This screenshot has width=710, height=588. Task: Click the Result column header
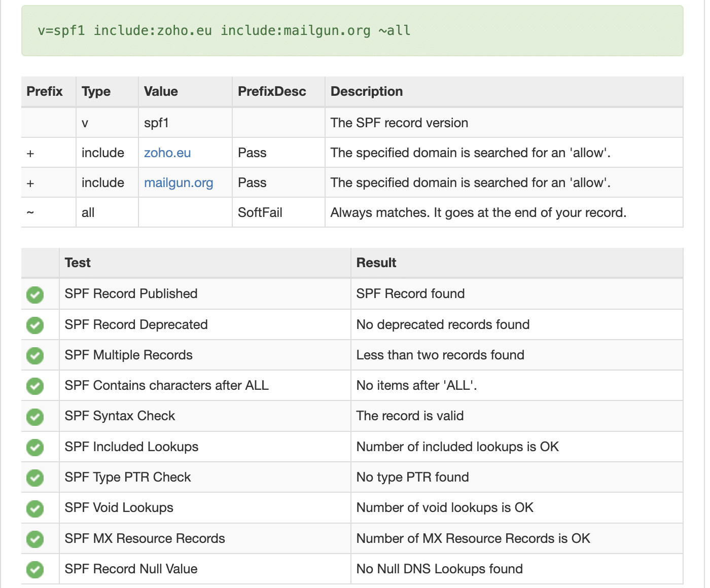click(376, 263)
